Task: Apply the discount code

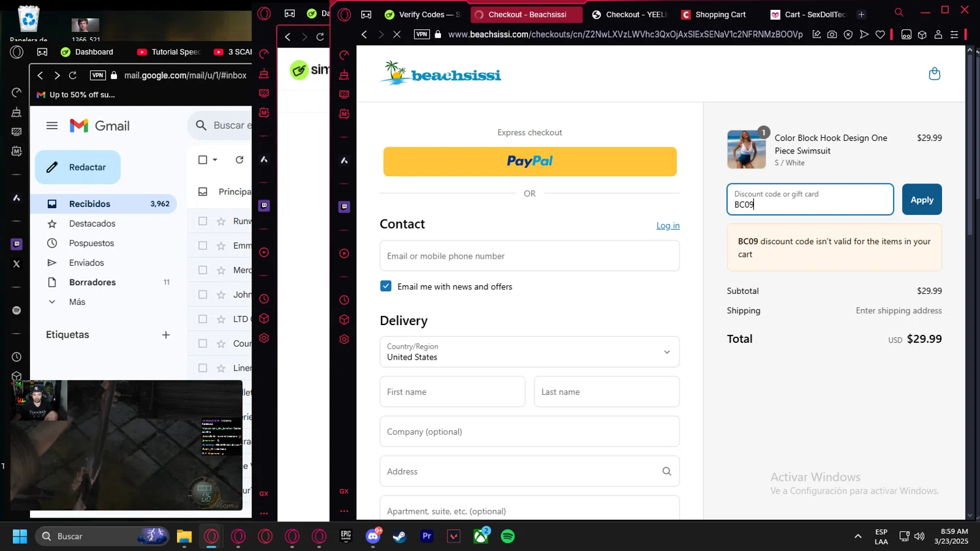Action: (x=922, y=200)
